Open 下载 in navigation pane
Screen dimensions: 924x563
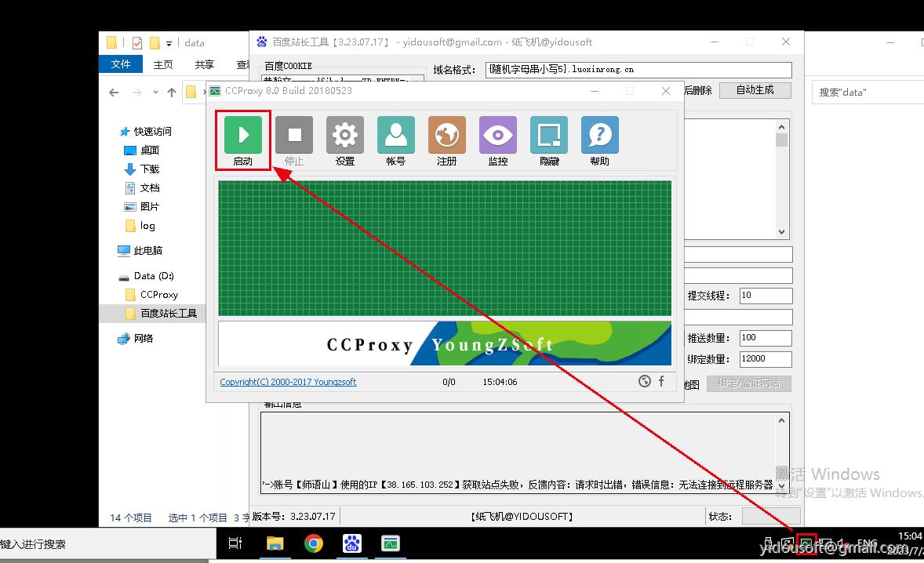point(142,169)
